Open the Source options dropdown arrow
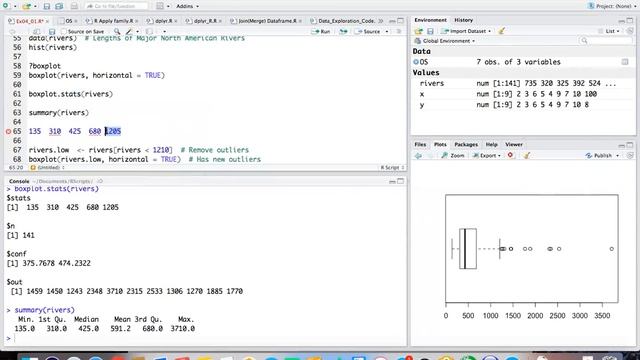Screen dimensions: 640x360 [387, 31]
